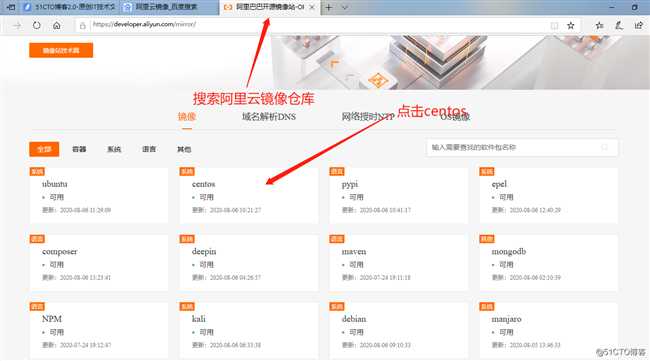The height and width of the screenshot is (361, 650).
Task: Filter by 系统 category
Action: (114, 149)
